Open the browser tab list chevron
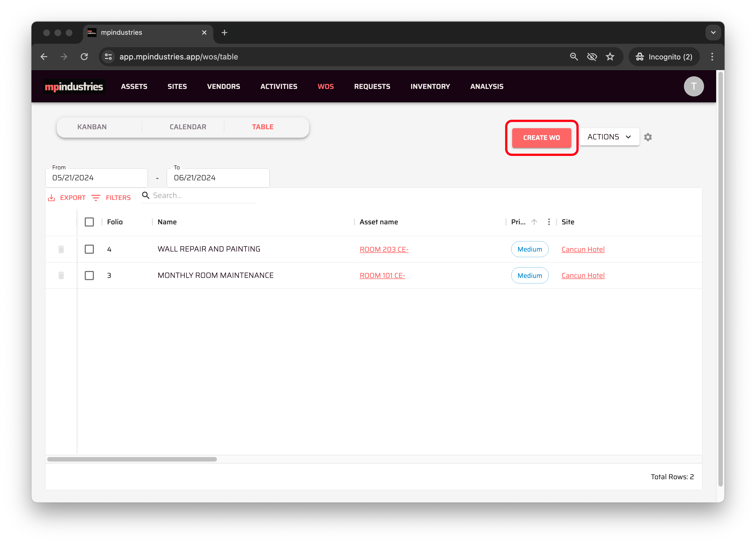756x544 pixels. point(713,33)
